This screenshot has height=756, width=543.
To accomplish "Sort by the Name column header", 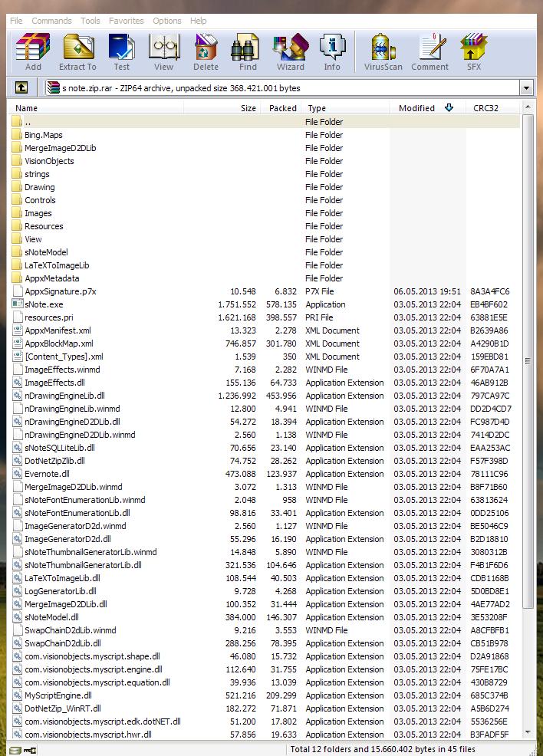I will point(97,108).
